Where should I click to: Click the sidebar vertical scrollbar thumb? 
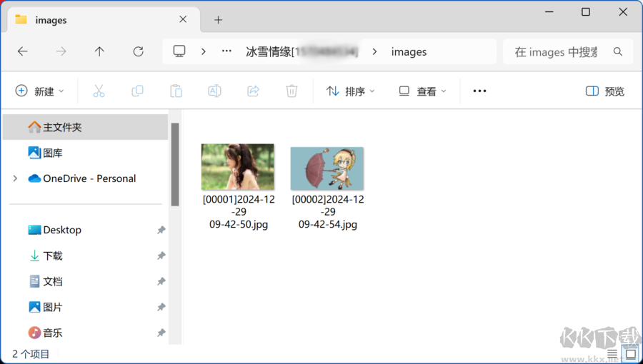175,164
